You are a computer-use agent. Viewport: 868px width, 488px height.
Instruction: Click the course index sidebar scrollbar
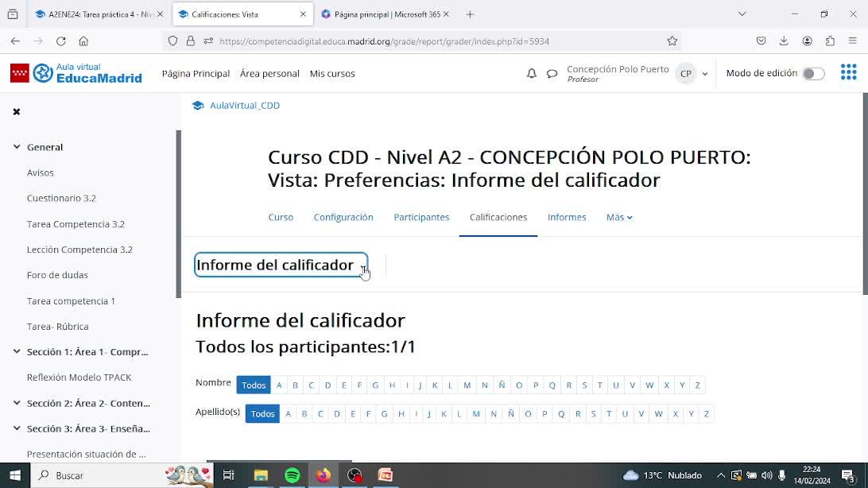[178, 214]
